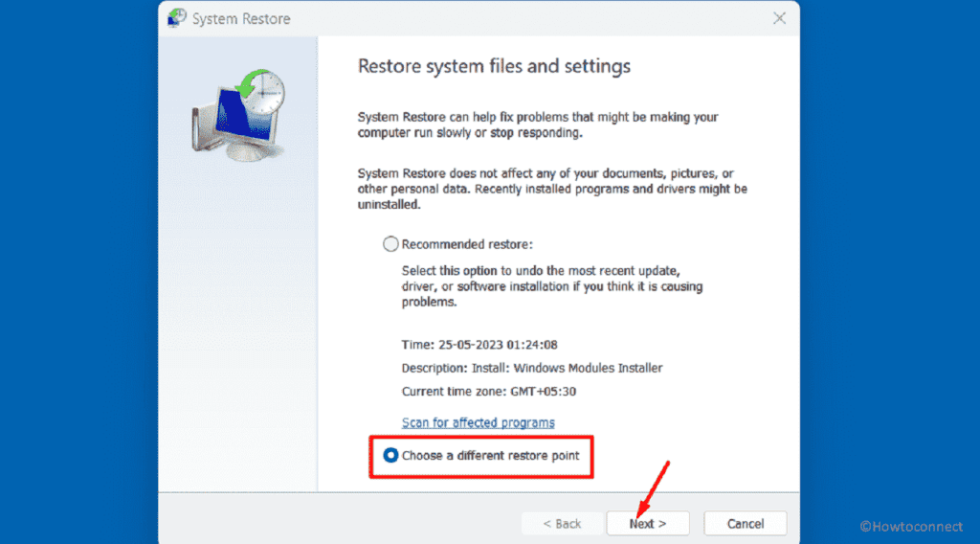Click the 'System Restore can help fix problems' paragraph
The image size is (980, 544).
538,125
